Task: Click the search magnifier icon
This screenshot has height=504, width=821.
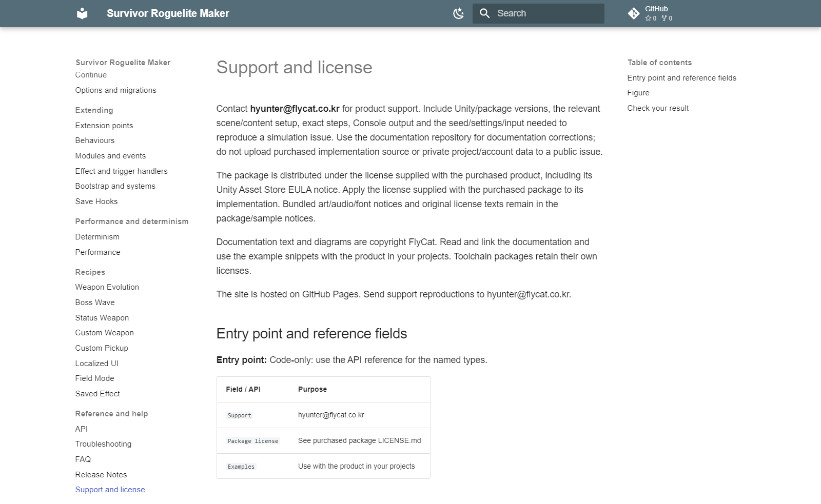Action: [485, 13]
